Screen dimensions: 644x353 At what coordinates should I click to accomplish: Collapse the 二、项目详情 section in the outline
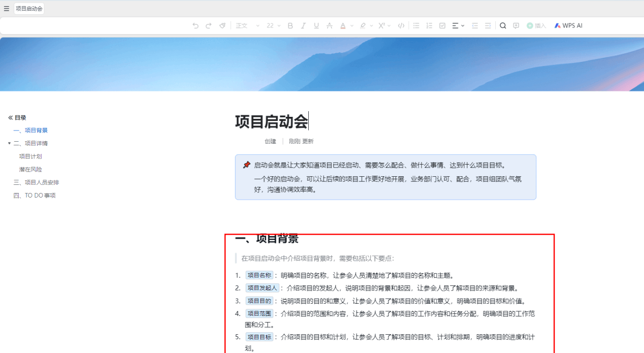[x=9, y=143]
